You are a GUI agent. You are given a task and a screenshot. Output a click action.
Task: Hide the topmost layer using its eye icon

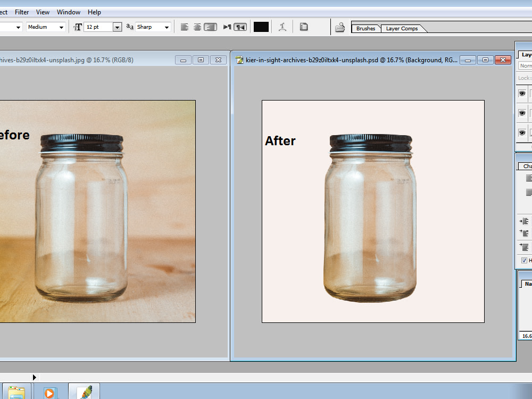click(x=522, y=93)
